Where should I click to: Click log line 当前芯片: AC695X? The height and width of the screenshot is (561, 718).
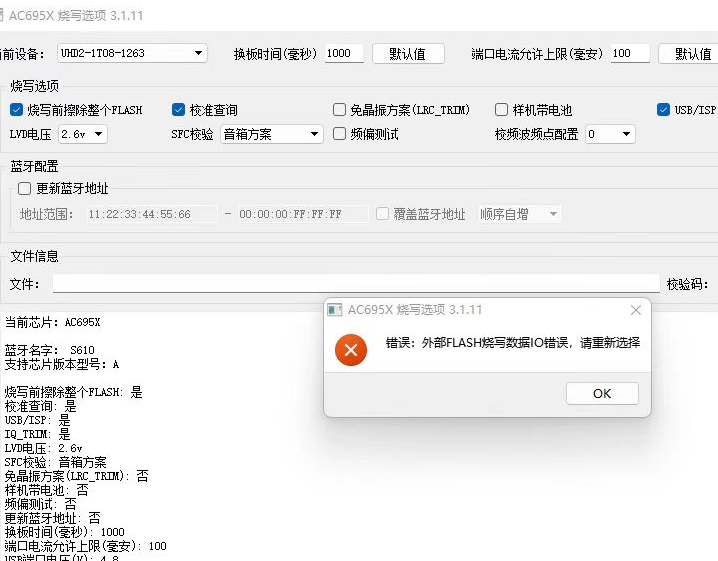pyautogui.click(x=52, y=322)
